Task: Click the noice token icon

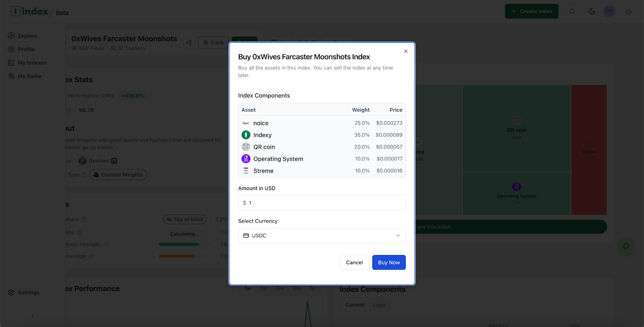Action: 246,123
